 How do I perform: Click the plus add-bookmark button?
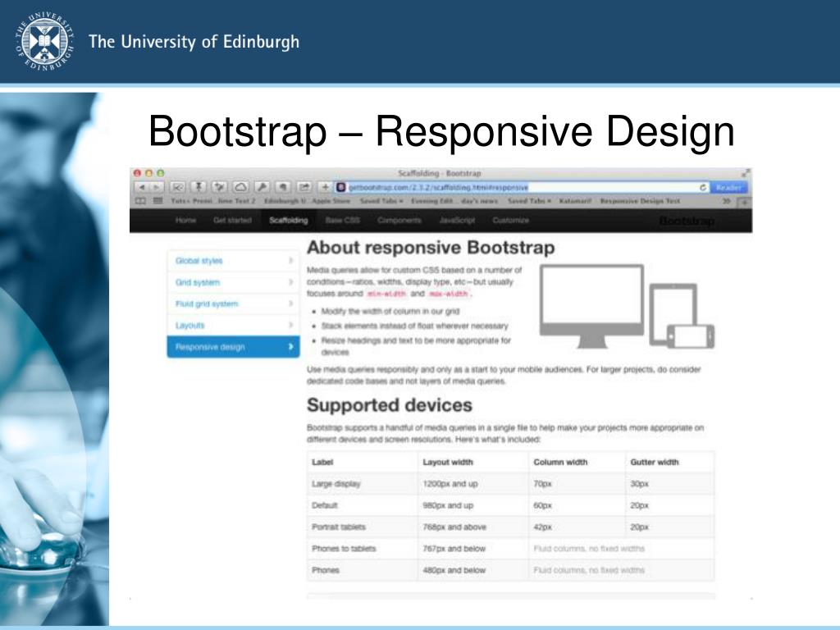325,187
